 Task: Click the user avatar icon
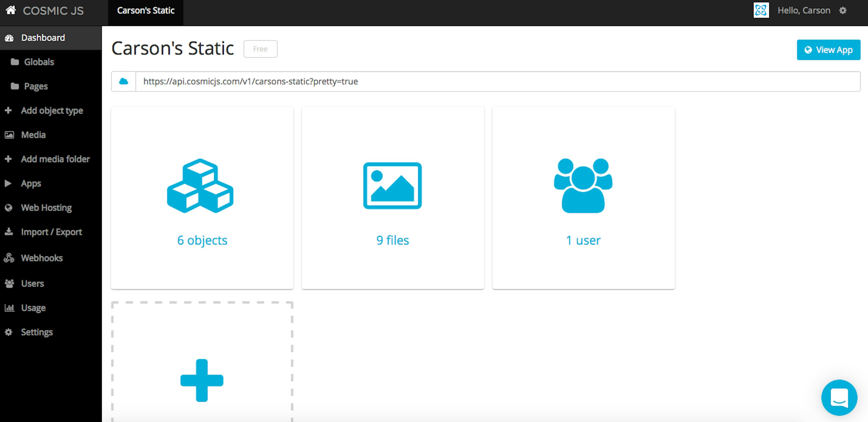(761, 10)
